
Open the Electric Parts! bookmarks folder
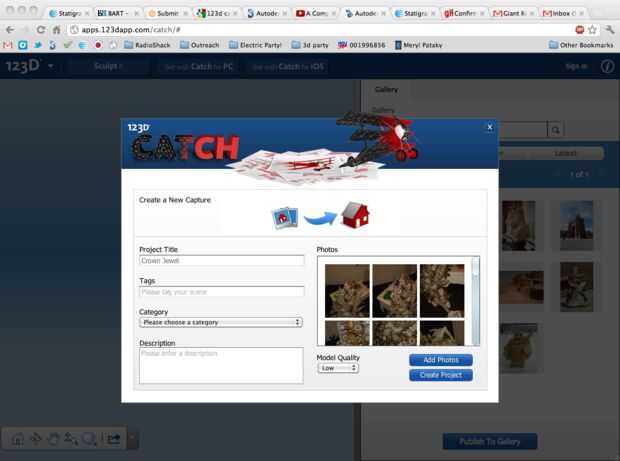[255, 45]
